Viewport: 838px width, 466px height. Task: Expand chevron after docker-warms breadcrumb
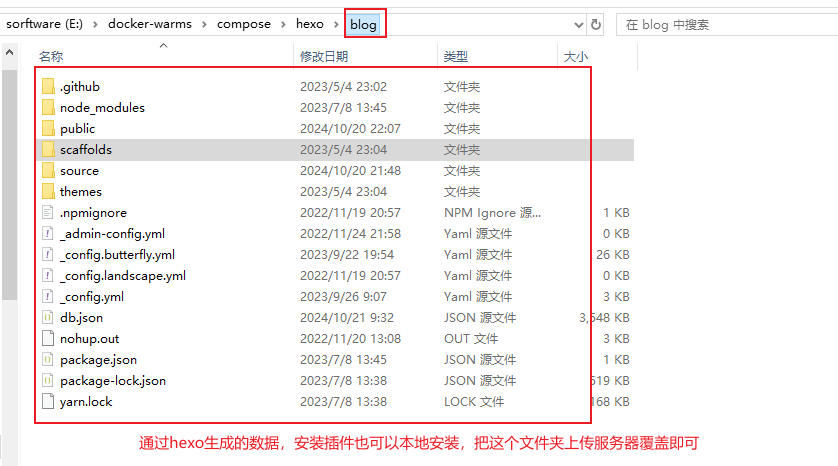pyautogui.click(x=204, y=25)
